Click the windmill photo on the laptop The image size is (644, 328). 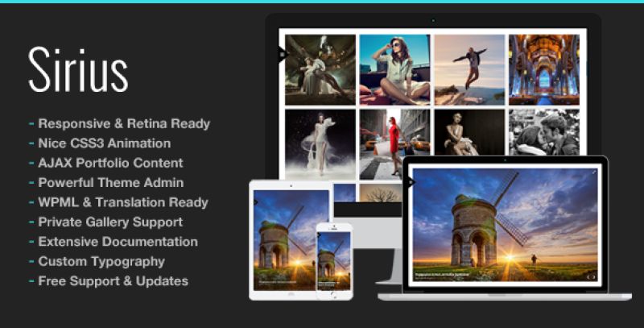(x=506, y=224)
